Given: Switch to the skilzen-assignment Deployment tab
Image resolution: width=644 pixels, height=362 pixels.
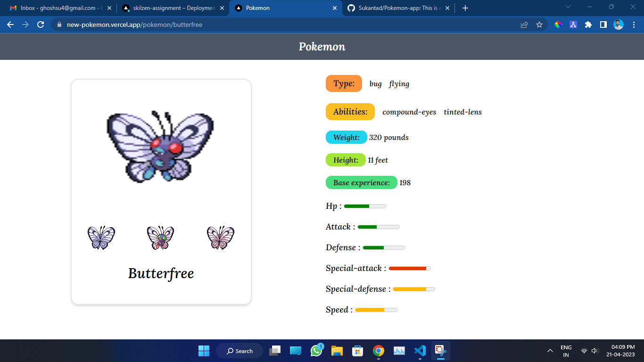Looking at the screenshot, I should point(172,8).
